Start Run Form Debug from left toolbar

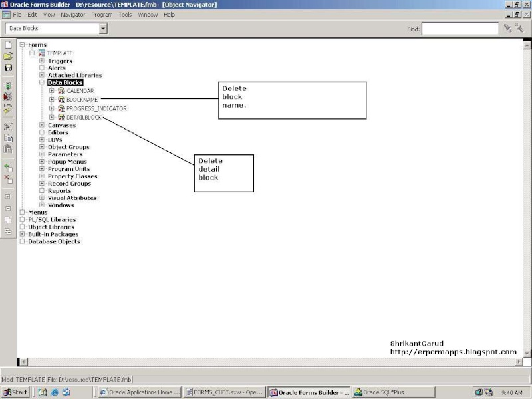8,97
